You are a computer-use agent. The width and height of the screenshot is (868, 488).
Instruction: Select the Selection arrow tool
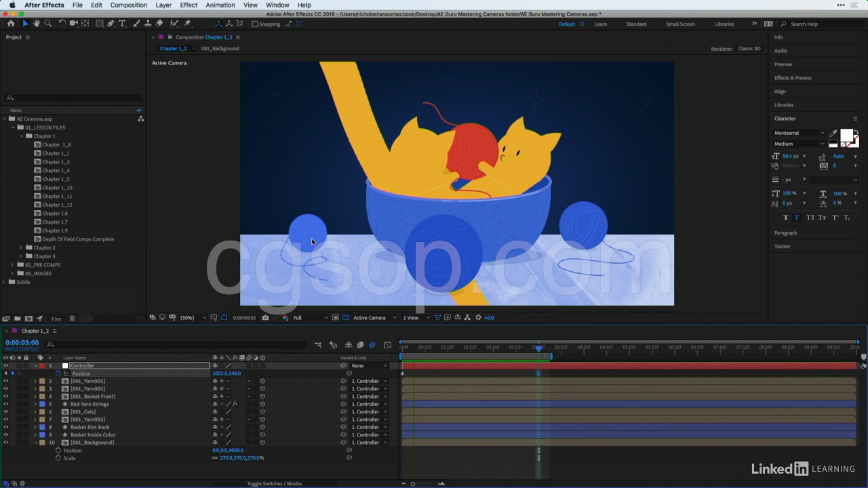point(25,24)
